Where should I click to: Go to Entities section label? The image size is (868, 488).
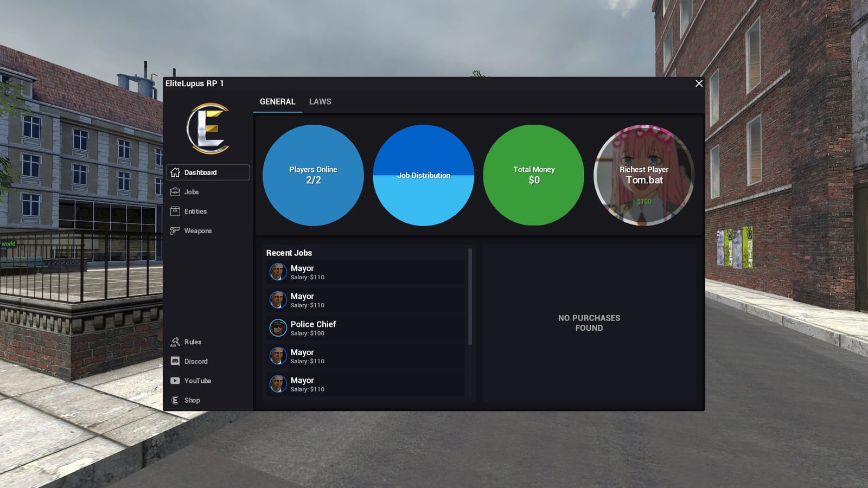[x=195, y=211]
